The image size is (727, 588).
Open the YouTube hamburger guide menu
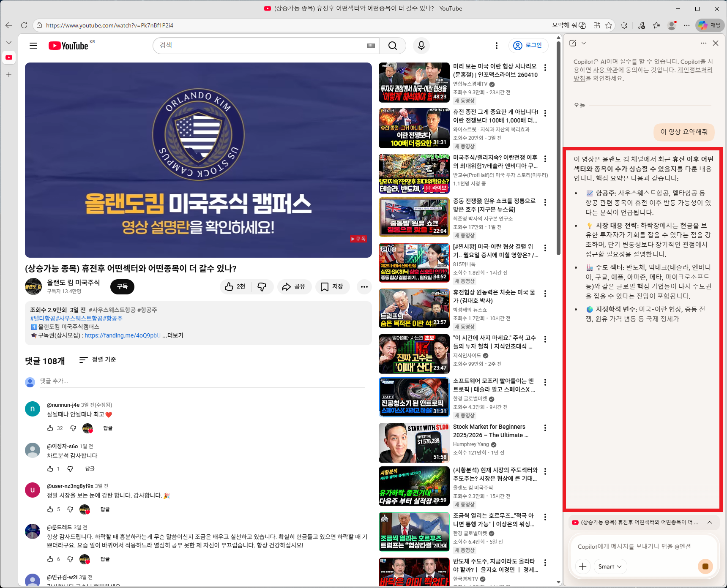point(33,46)
